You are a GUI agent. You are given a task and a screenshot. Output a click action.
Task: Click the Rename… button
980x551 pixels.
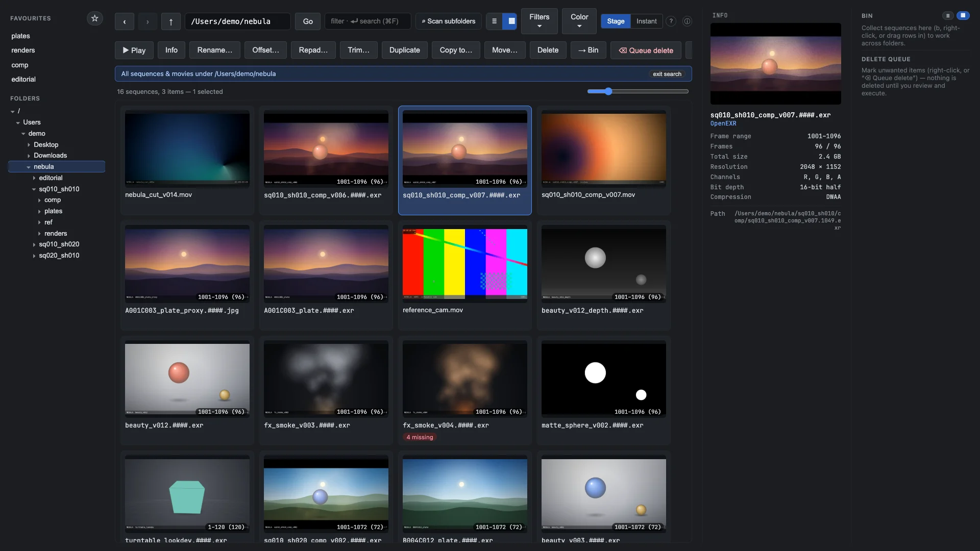pyautogui.click(x=214, y=50)
